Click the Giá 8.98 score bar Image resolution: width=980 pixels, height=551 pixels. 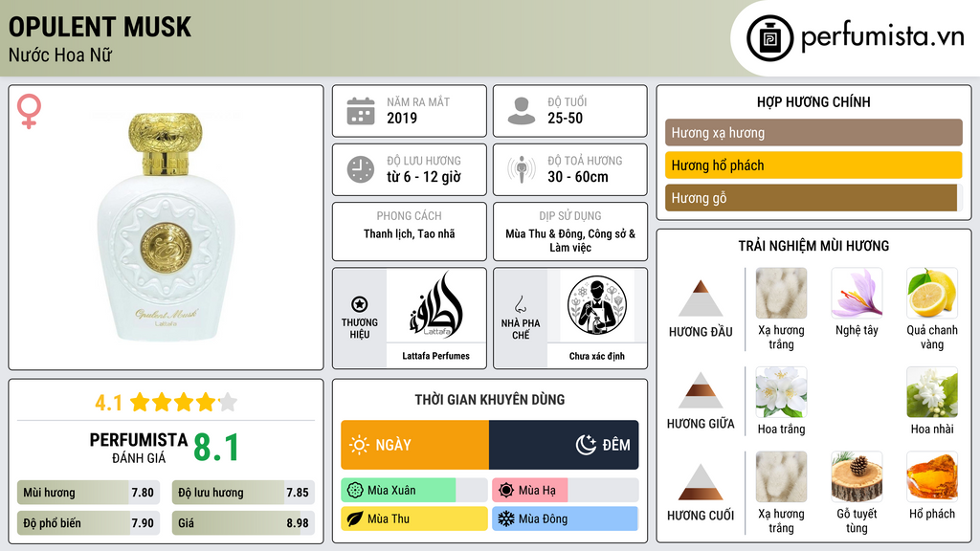tap(243, 523)
